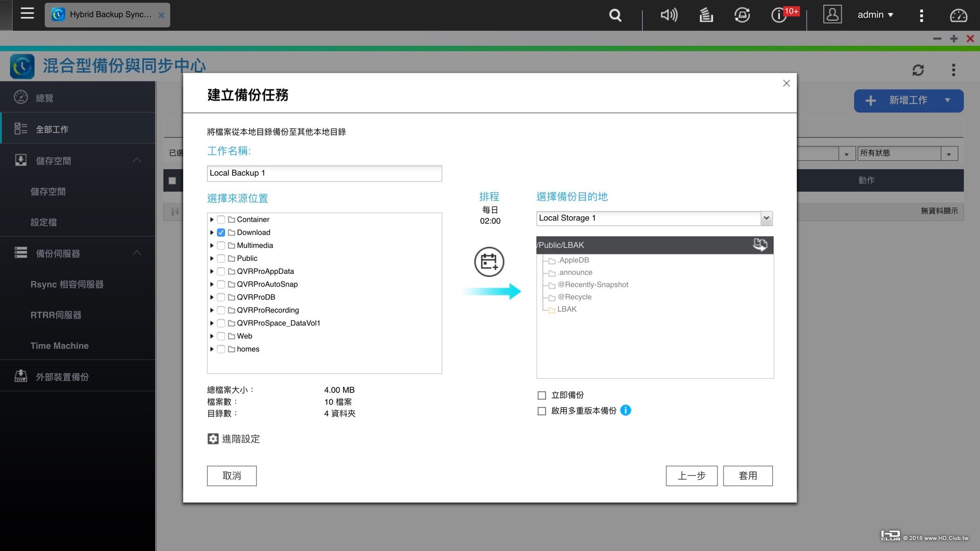Click the 取消 button to cancel
This screenshot has height=551, width=980.
pos(232,475)
